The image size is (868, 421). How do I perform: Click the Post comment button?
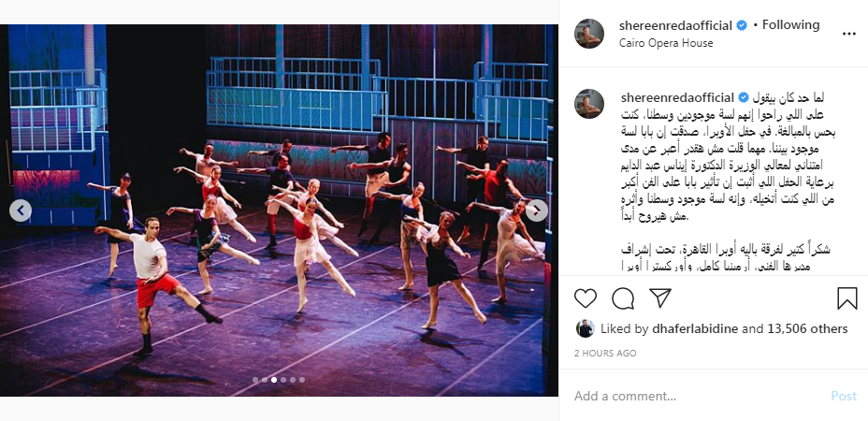click(844, 396)
